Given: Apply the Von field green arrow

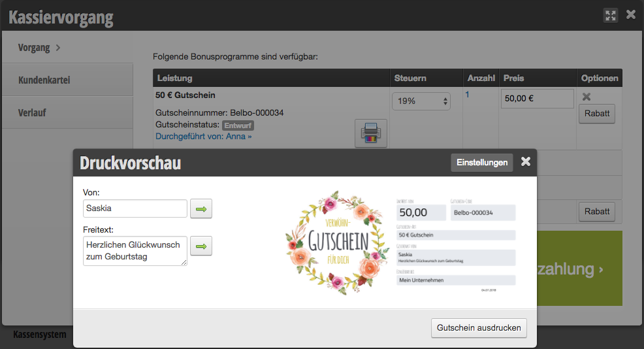Looking at the screenshot, I should click(x=201, y=209).
